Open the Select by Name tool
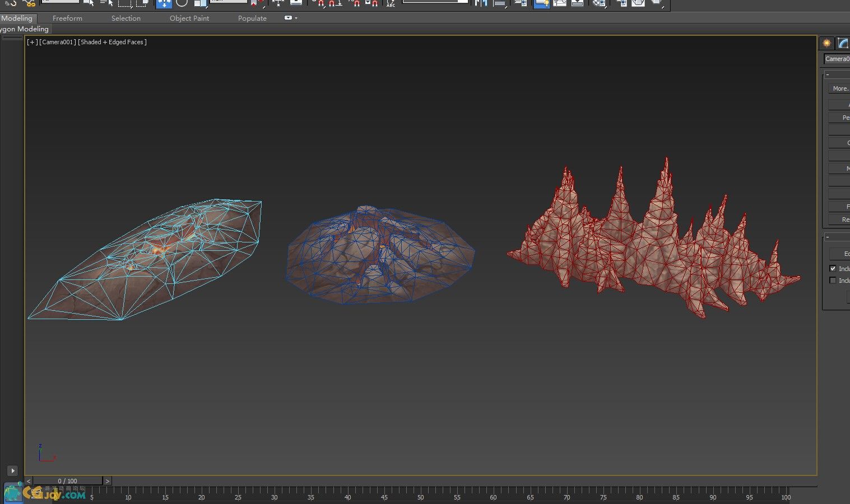 pyautogui.click(x=106, y=3)
